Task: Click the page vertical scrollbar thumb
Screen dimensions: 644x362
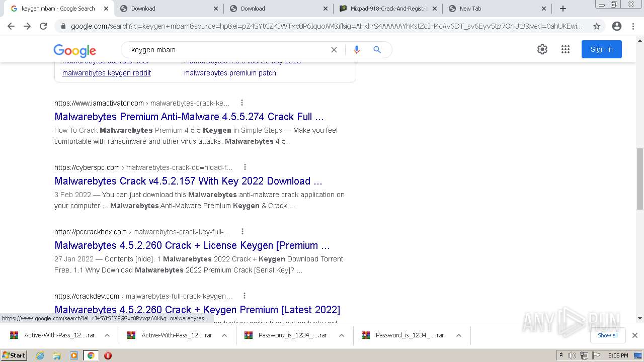Action: pos(639,179)
